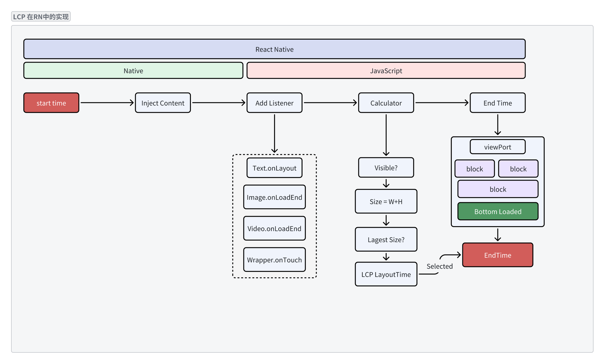Select the React Native header block

tap(274, 49)
